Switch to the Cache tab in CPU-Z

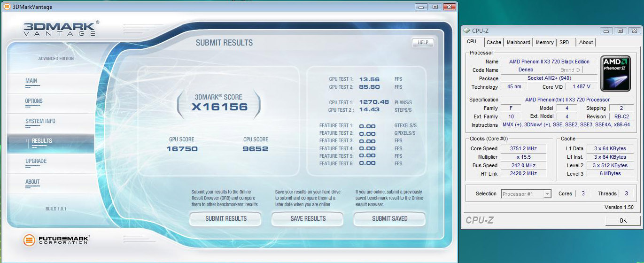(494, 42)
